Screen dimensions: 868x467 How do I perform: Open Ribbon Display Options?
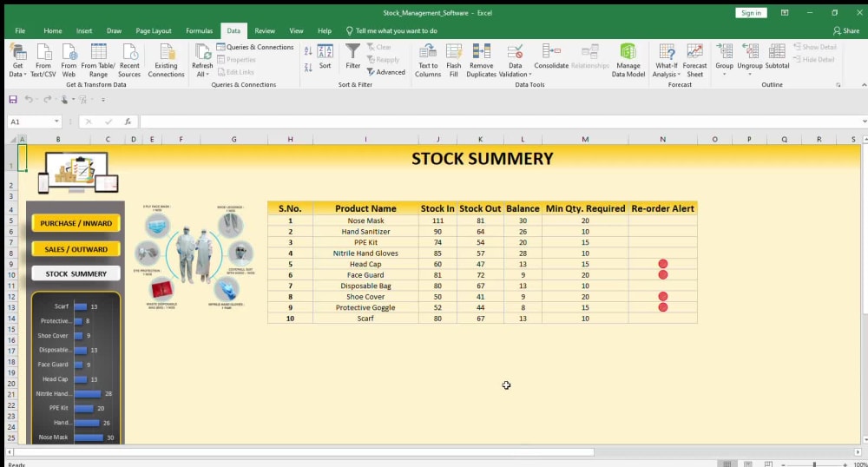[785, 13]
